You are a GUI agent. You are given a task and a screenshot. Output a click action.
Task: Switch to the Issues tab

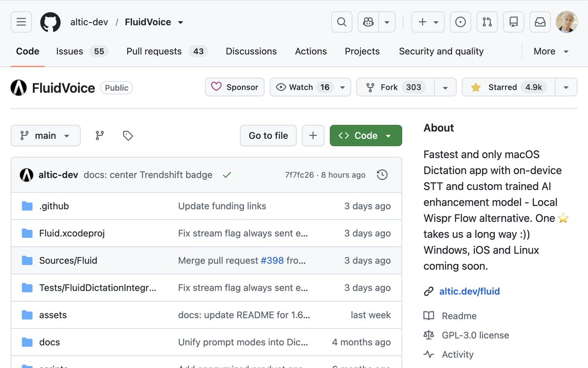[82, 51]
